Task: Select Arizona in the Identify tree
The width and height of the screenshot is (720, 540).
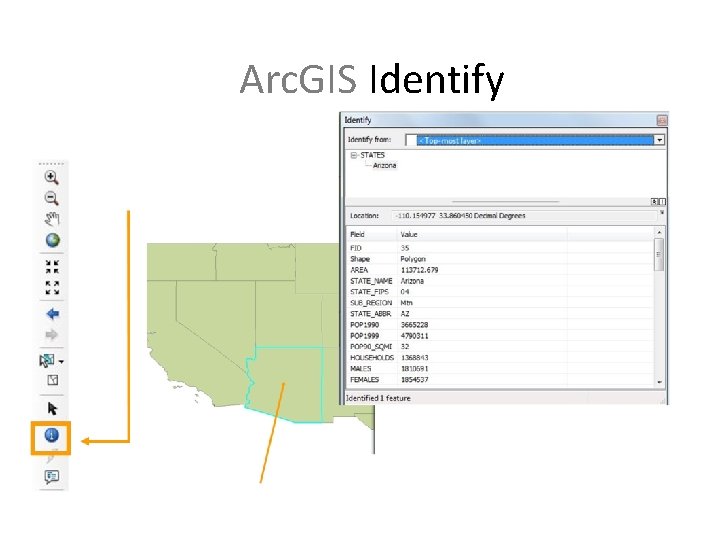Action: (384, 165)
